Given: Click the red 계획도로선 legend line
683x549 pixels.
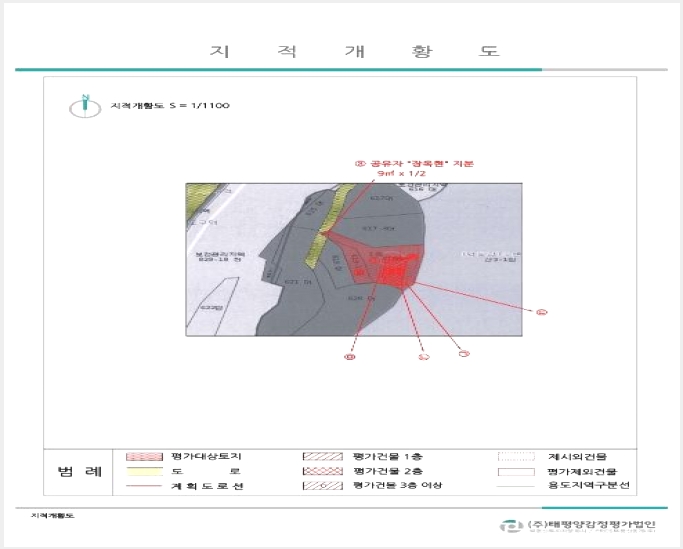Looking at the screenshot, I should [144, 486].
